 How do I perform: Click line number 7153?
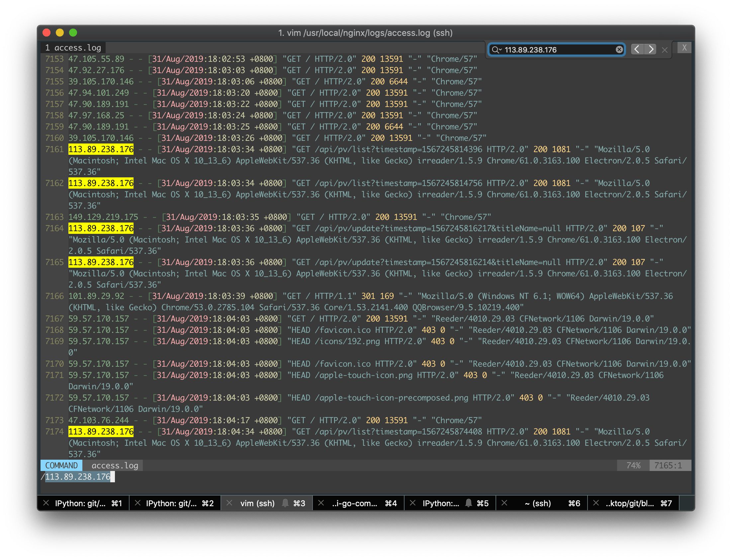[54, 59]
